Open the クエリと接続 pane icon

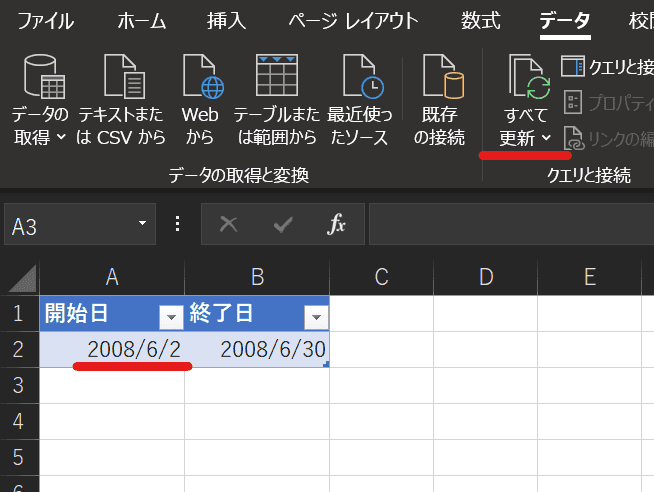click(573, 66)
